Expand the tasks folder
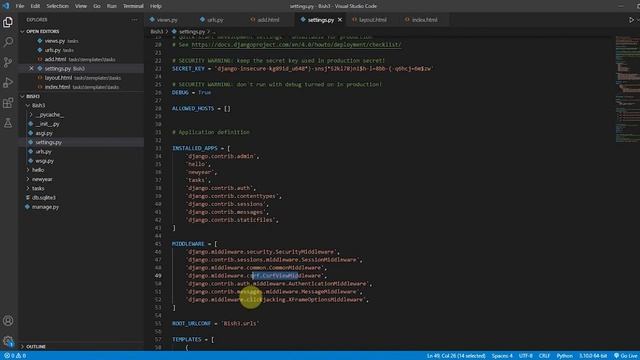The image size is (640, 360). [38, 188]
